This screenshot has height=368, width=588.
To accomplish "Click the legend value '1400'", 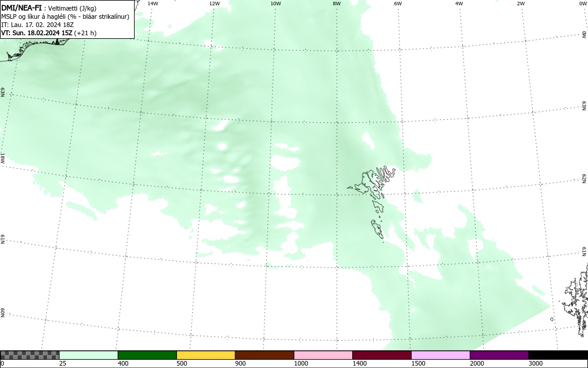I will click(x=359, y=363).
